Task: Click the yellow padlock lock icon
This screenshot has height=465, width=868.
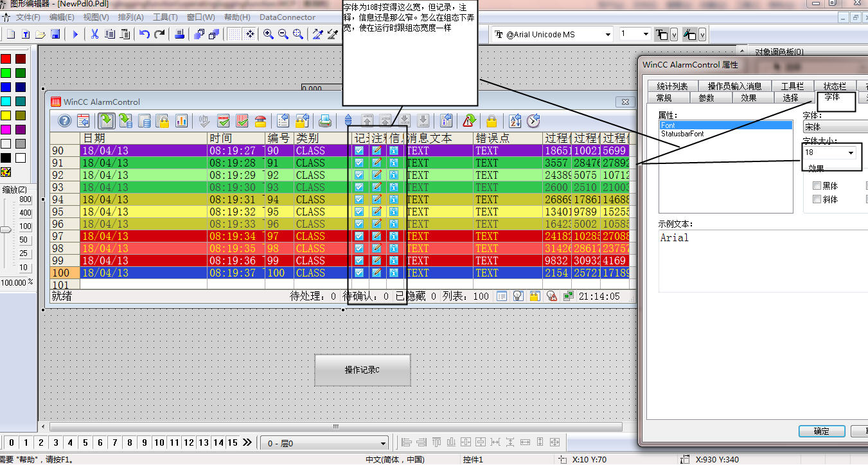Action: point(492,120)
